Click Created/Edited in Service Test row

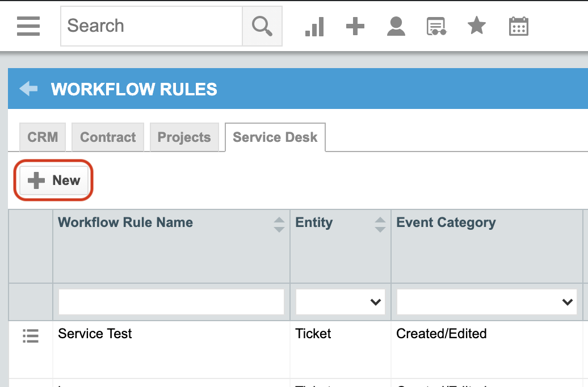click(x=442, y=333)
